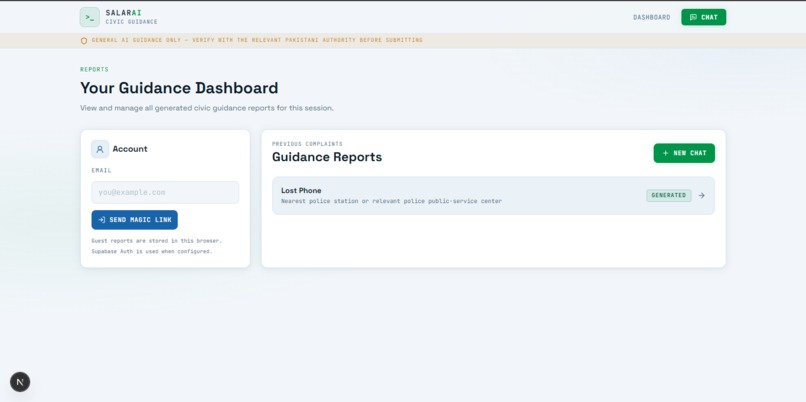Image resolution: width=806 pixels, height=402 pixels.
Task: Open the Next.js dev tools badge
Action: tap(20, 382)
